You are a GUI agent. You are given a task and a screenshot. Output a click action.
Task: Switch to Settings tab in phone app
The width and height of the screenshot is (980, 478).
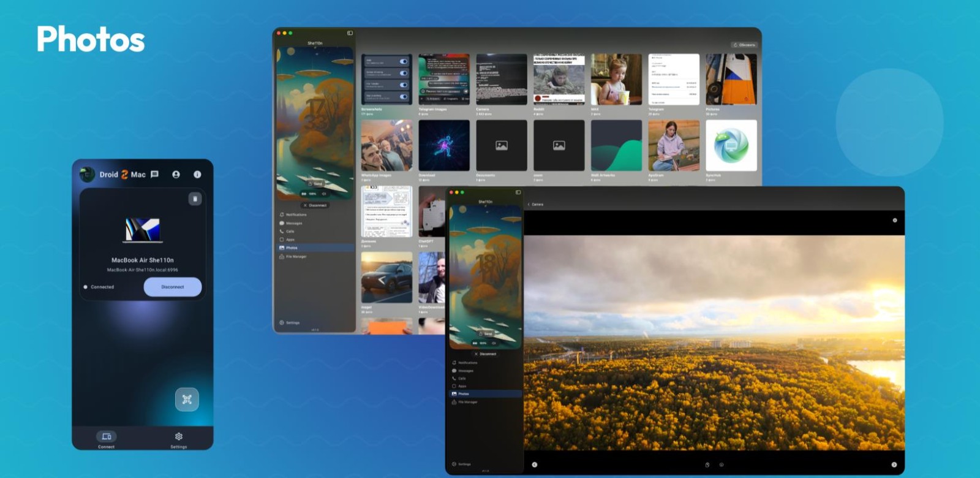click(x=178, y=439)
